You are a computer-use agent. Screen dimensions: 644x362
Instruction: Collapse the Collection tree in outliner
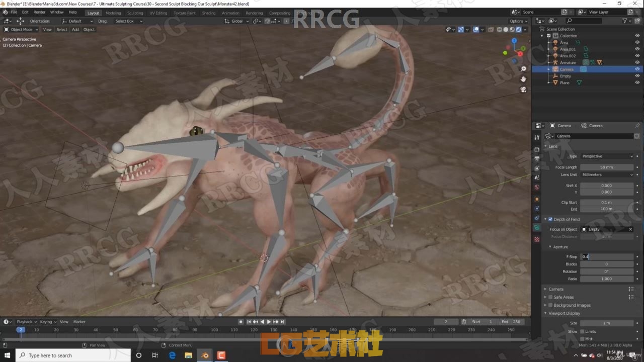tap(543, 36)
